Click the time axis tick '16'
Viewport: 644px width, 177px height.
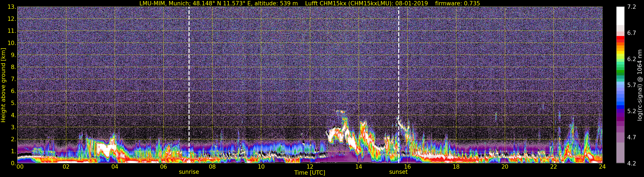pos(407,167)
